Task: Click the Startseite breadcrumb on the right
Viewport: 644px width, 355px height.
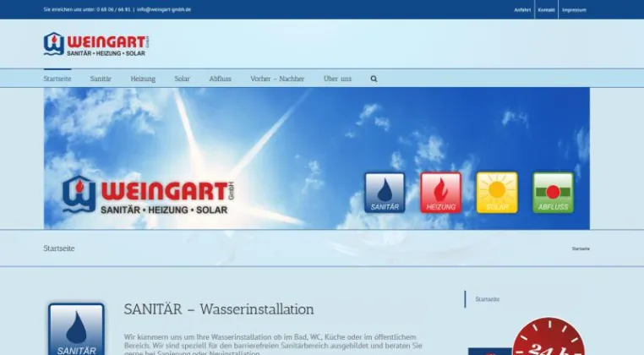Action: [581, 248]
